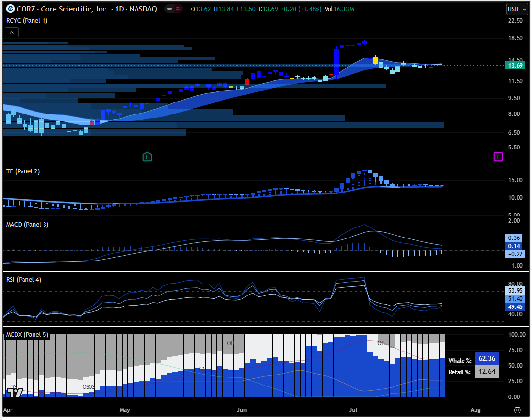This screenshot has width=531, height=420.
Task: Click the 18.50 price axis label
Action: (515, 38)
